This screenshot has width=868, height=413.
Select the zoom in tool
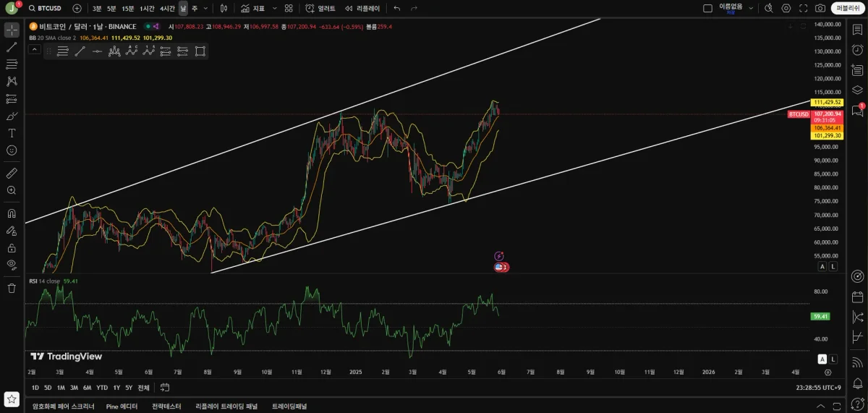[x=12, y=190]
